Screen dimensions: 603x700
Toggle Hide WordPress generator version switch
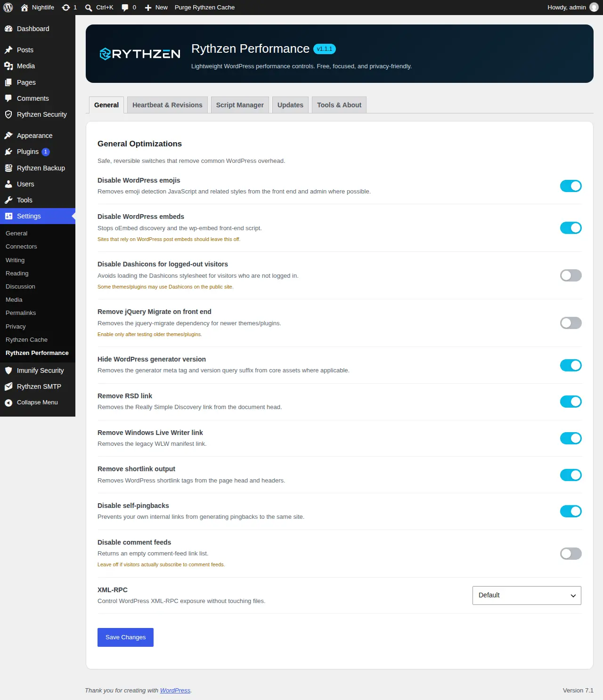(570, 365)
